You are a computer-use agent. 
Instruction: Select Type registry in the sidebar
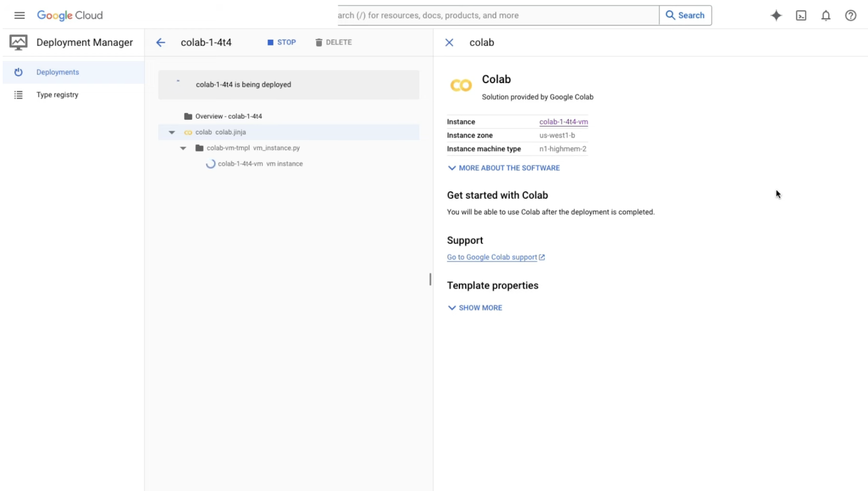click(57, 95)
